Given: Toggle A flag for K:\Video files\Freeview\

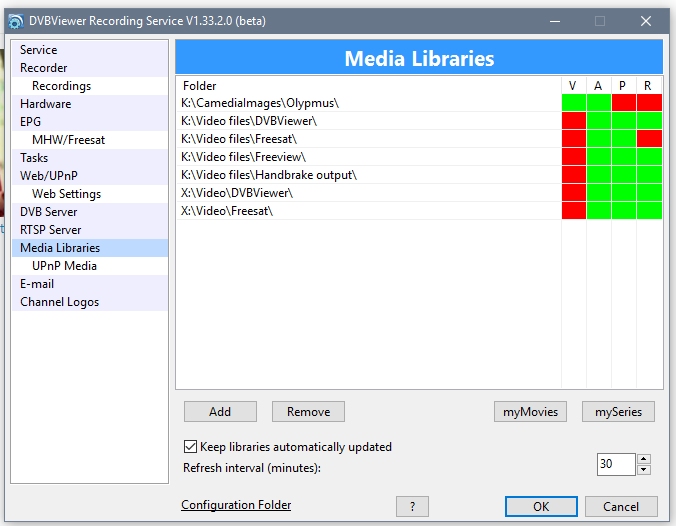Looking at the screenshot, I should pos(599,157).
